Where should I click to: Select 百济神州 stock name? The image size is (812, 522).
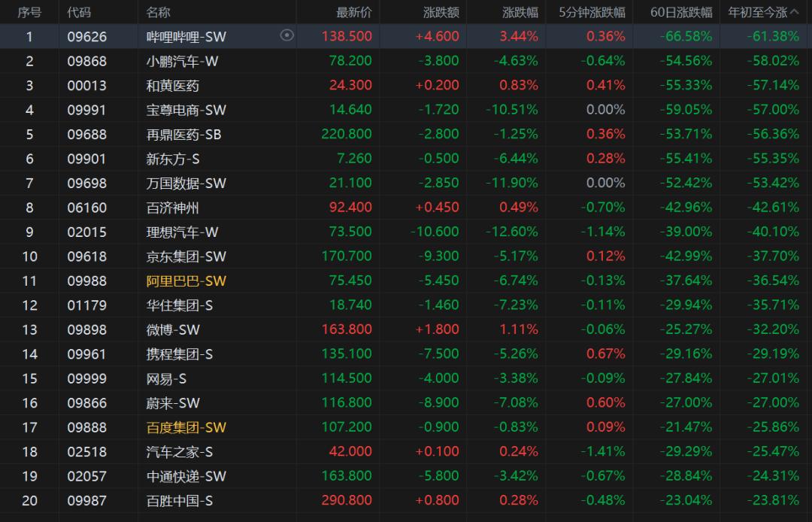pyautogui.click(x=172, y=208)
